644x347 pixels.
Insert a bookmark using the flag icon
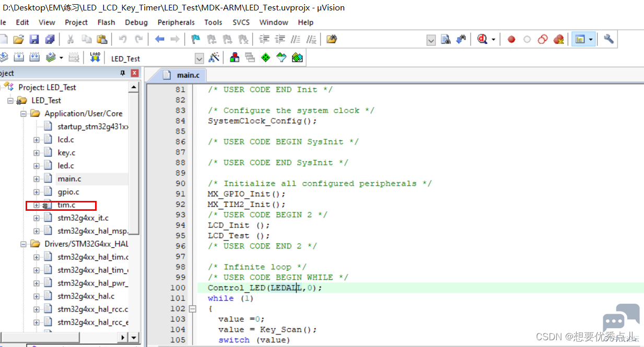point(196,39)
